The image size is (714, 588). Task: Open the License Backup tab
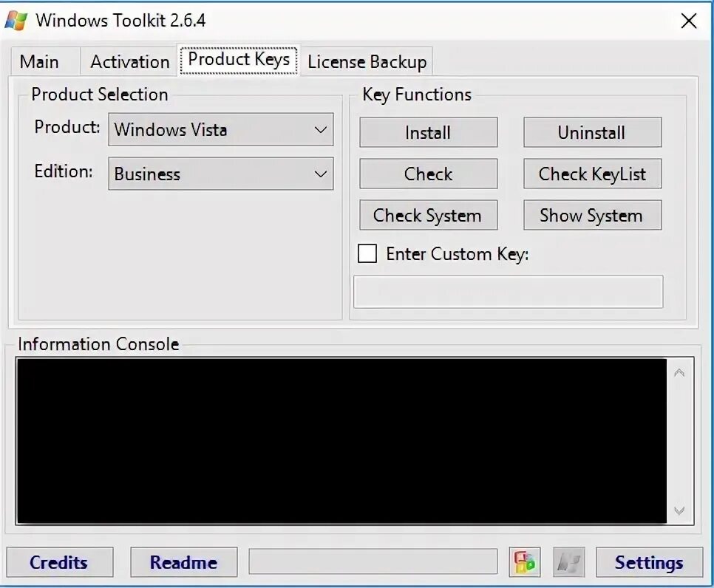[367, 61]
